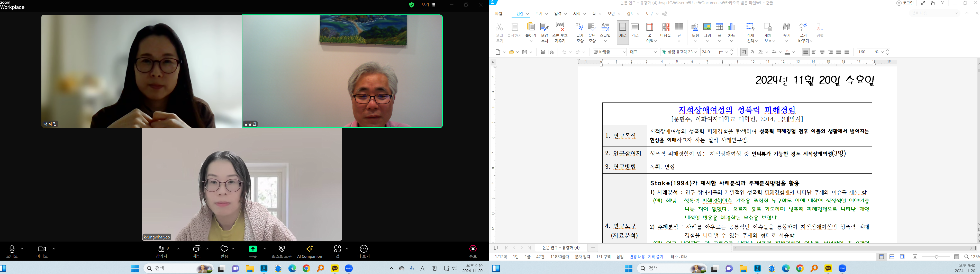Screen dimensions: 980x274
Task: Open 찾기 find binoculars icon
Action: pos(787,27)
